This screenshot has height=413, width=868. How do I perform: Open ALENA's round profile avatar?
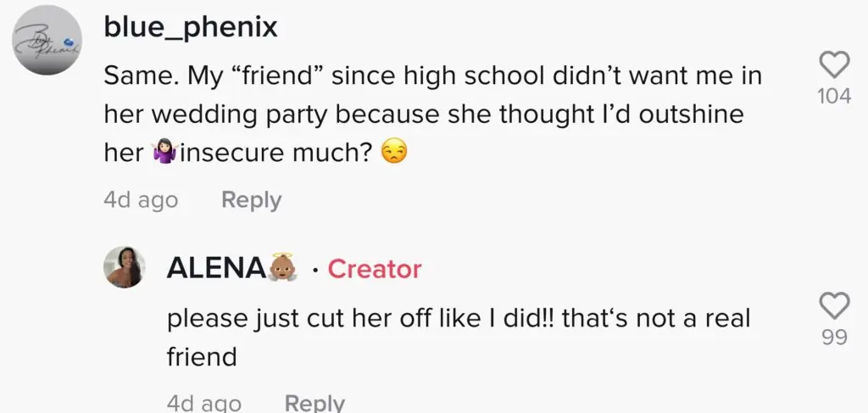[125, 267]
